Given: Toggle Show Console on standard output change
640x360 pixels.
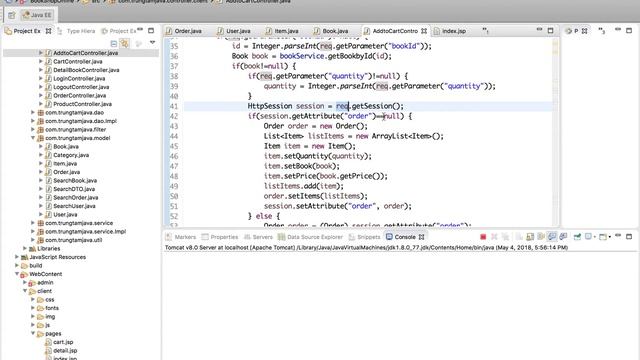Looking at the screenshot, I should coord(552,237).
